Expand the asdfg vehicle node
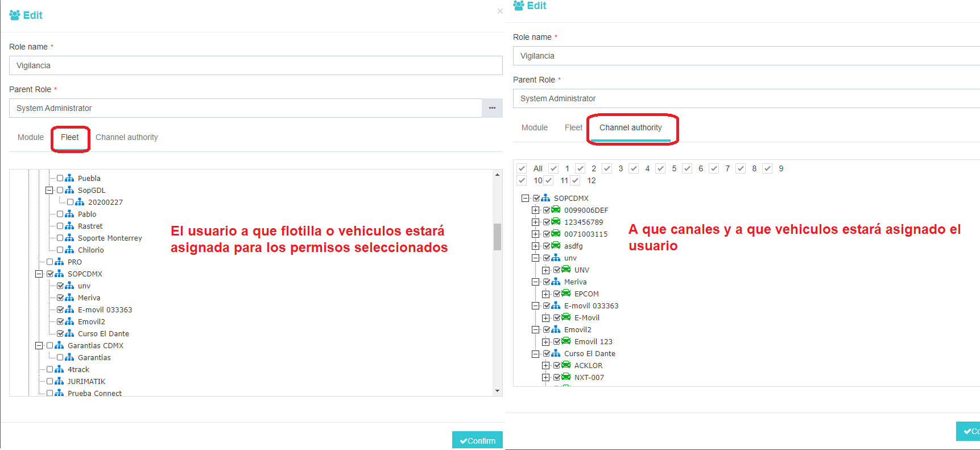This screenshot has width=980, height=450. pyautogui.click(x=535, y=246)
